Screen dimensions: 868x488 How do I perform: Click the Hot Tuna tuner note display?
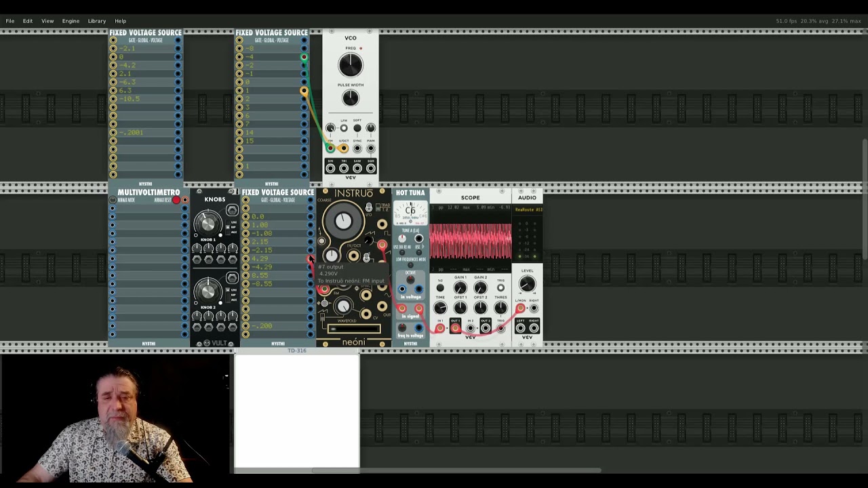coord(410,212)
